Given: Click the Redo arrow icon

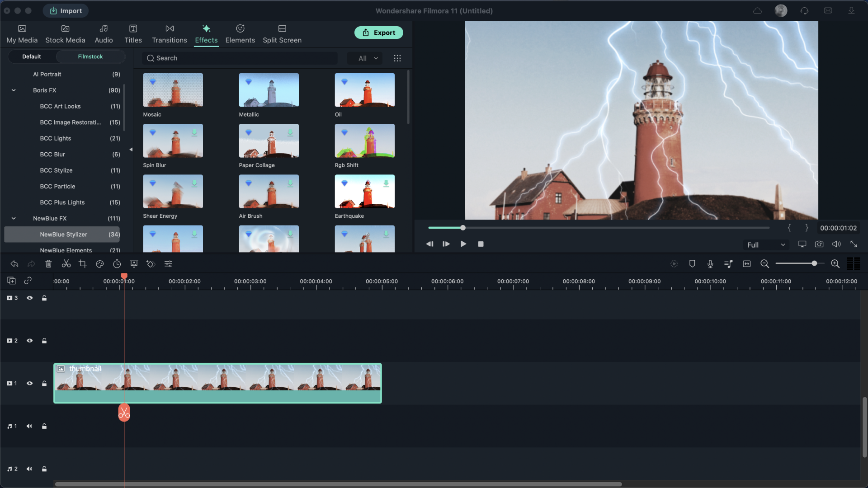Looking at the screenshot, I should tap(31, 264).
